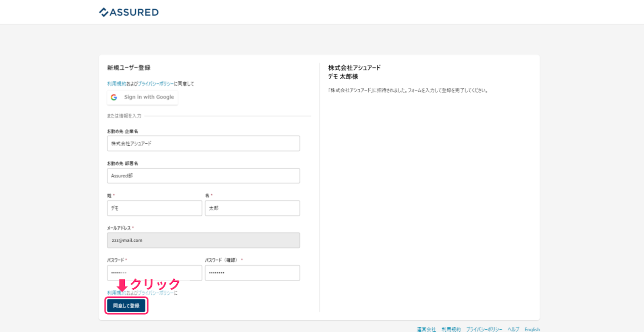Image resolution: width=644 pixels, height=332 pixels.
Task: Sign in with Google button
Action: pyautogui.click(x=142, y=97)
